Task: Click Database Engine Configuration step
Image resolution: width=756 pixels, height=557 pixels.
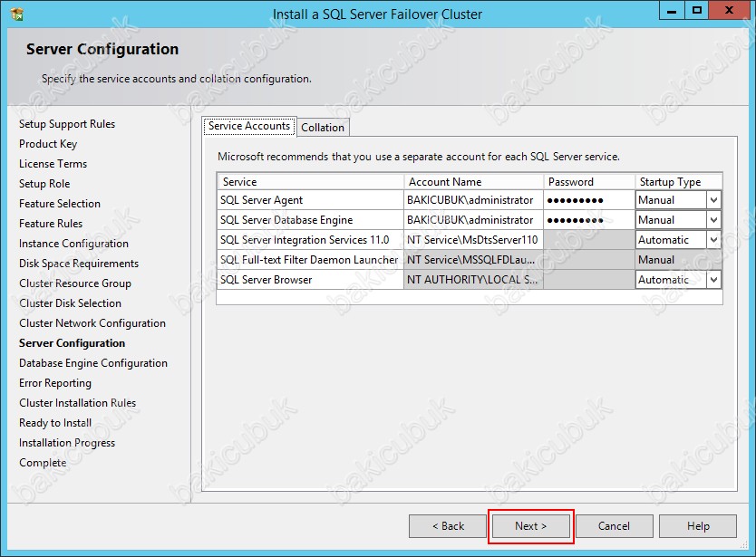Action: (x=93, y=363)
